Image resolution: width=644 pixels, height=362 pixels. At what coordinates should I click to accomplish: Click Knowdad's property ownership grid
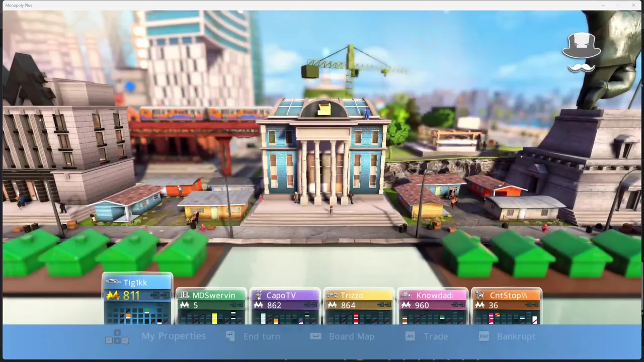click(x=433, y=318)
